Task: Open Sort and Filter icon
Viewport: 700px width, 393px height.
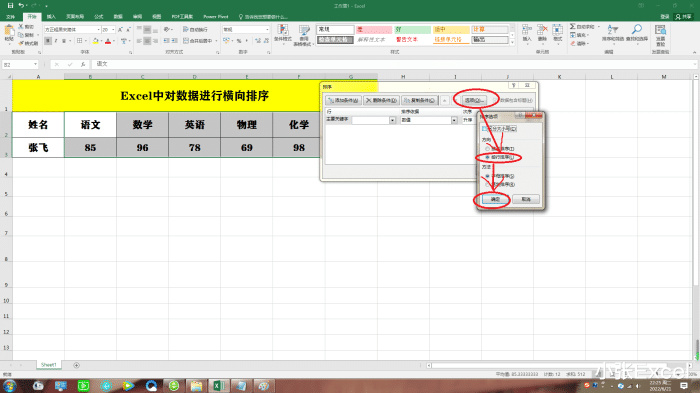Action: [612, 30]
